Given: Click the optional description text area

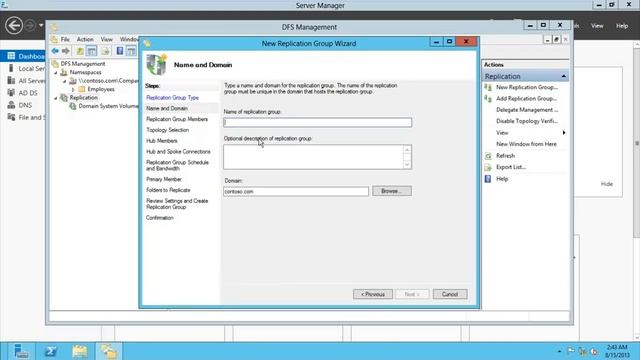Looking at the screenshot, I should pyautogui.click(x=313, y=157).
